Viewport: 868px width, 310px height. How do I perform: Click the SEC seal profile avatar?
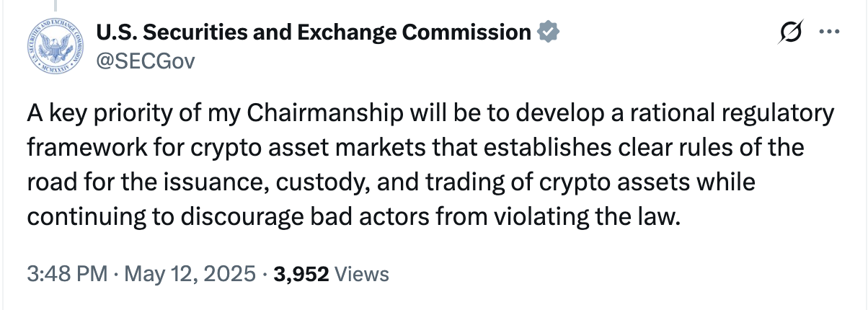[55, 45]
